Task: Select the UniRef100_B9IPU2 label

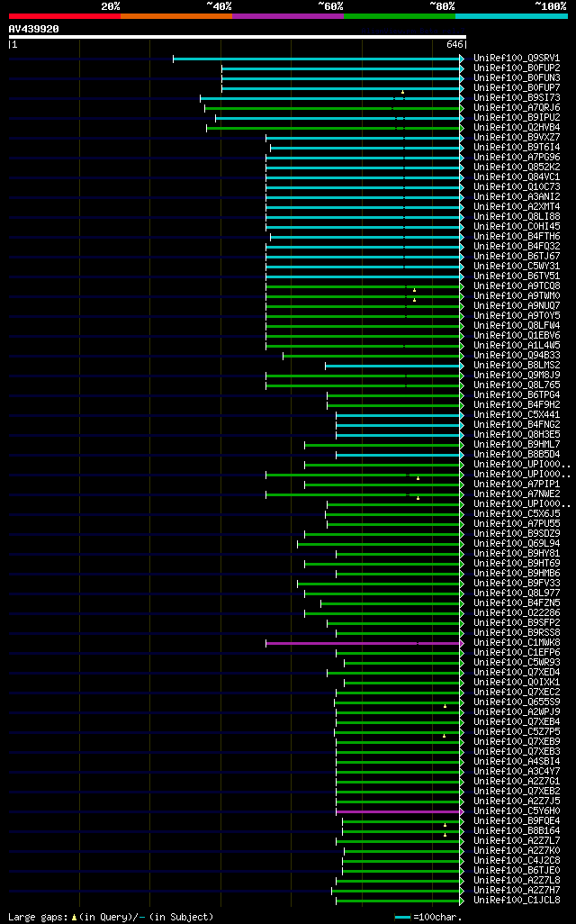Action: 517,118
